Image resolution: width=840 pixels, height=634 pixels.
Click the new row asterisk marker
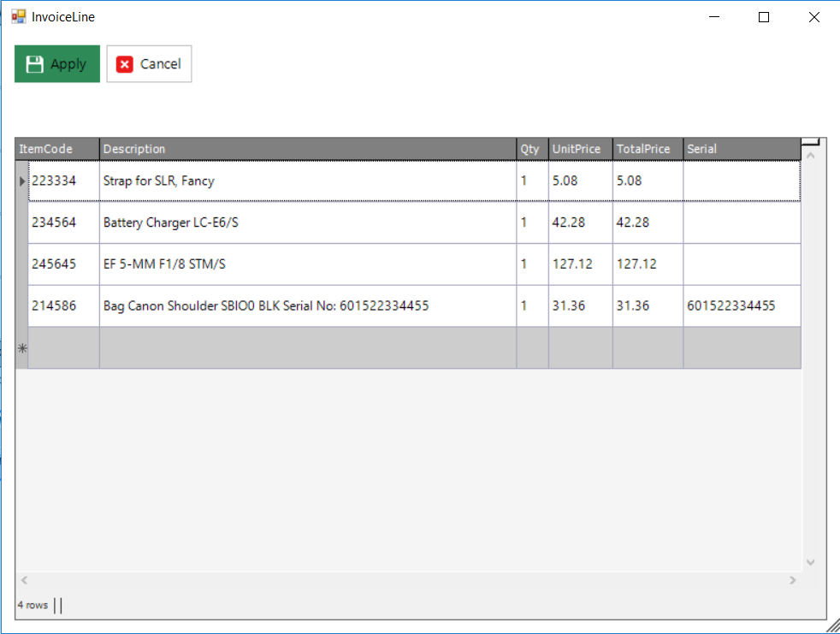pyautogui.click(x=22, y=348)
